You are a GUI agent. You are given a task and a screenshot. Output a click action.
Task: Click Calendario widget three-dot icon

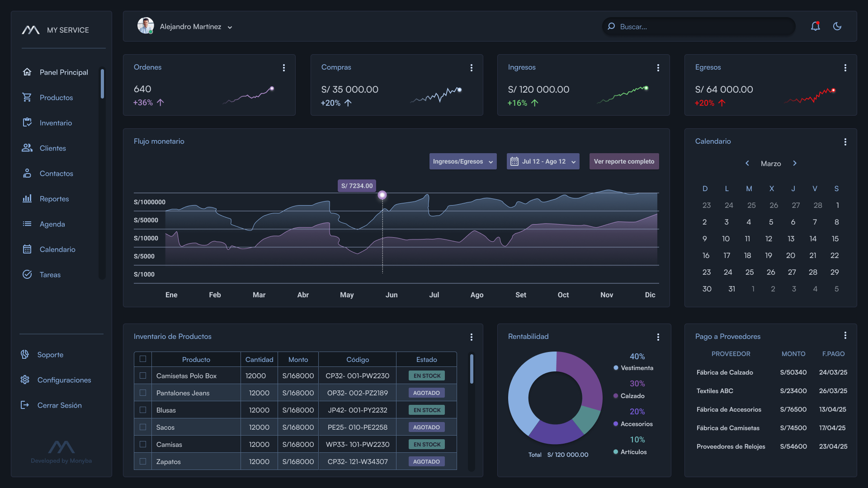845,142
